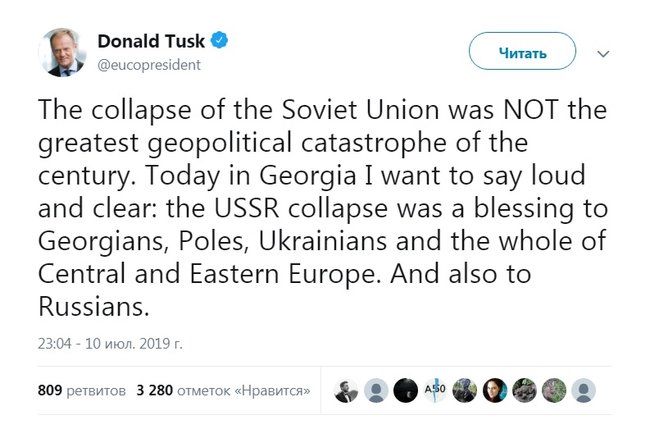Click the solid black liker avatar
Viewport: 650px width, 429px height.
pyautogui.click(x=405, y=390)
